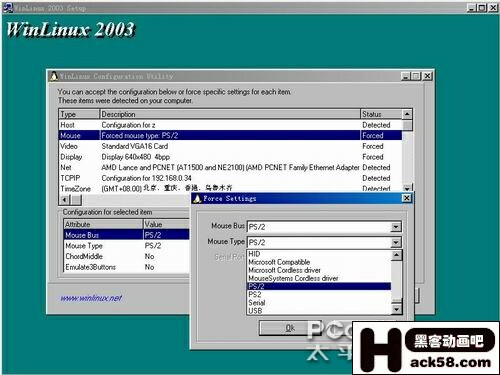Expand the Mouse Bus dropdown

pos(396,227)
